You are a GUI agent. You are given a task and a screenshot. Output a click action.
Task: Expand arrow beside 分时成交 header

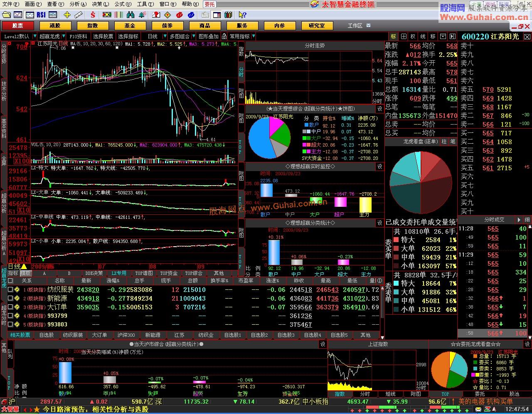519,220
